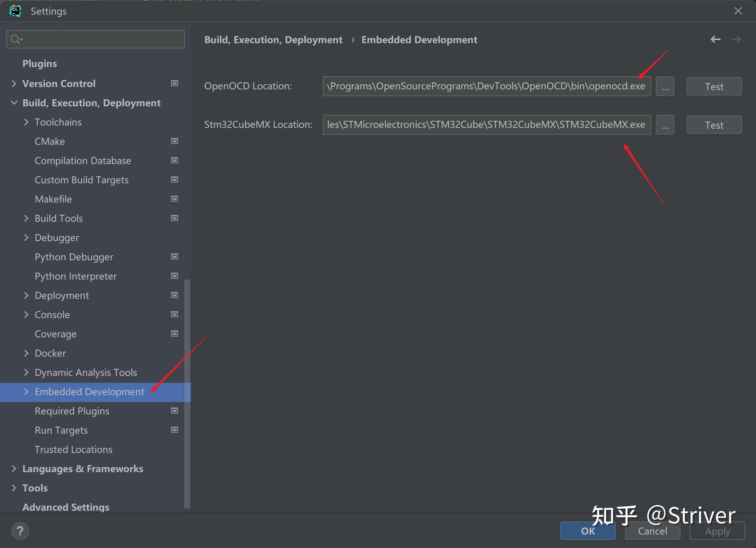Viewport: 756px width, 548px height.
Task: Click the Apply button
Action: (717, 531)
